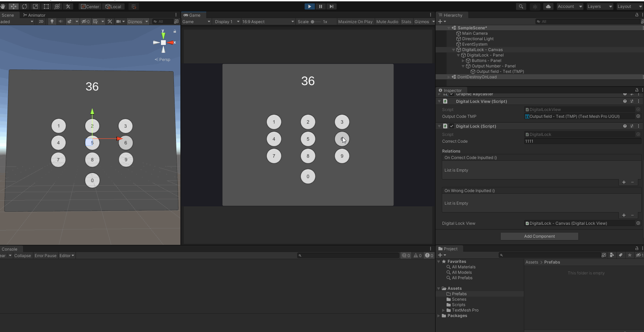Select the Rect transform tool

pos(46,6)
